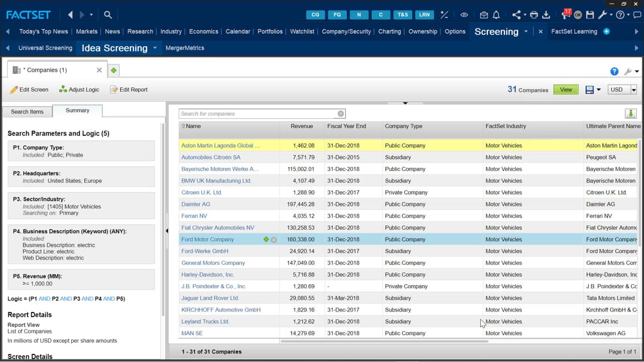
Task: Open the FactSet Learning tab
Action: (x=574, y=32)
